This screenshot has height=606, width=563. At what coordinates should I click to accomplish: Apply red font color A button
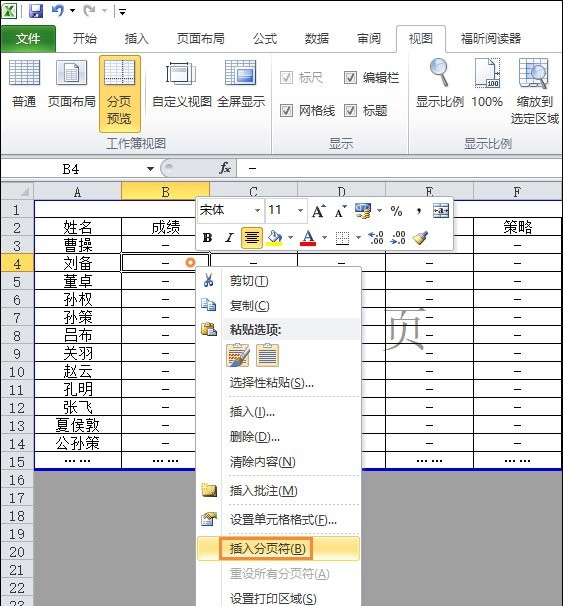[308, 237]
